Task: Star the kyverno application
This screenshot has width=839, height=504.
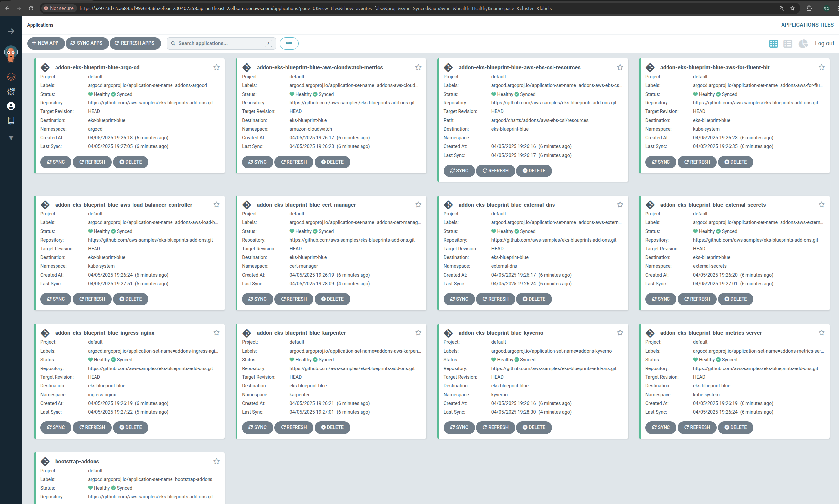Action: click(x=620, y=333)
